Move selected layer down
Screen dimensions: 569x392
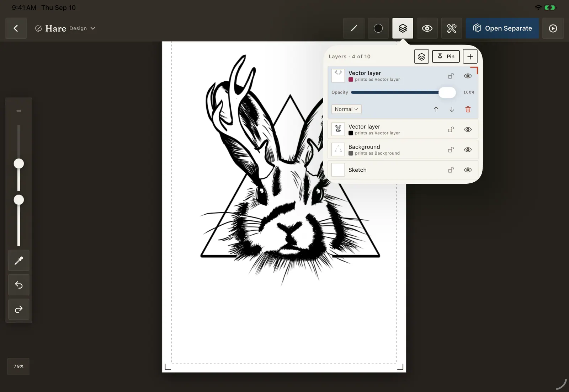[x=452, y=109]
